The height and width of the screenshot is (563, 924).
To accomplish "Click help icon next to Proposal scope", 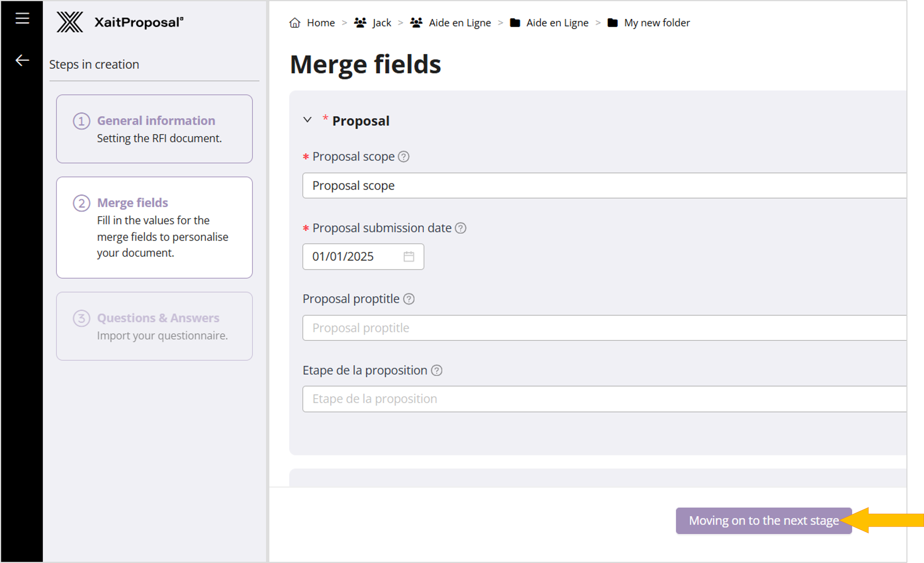I will click(x=404, y=157).
